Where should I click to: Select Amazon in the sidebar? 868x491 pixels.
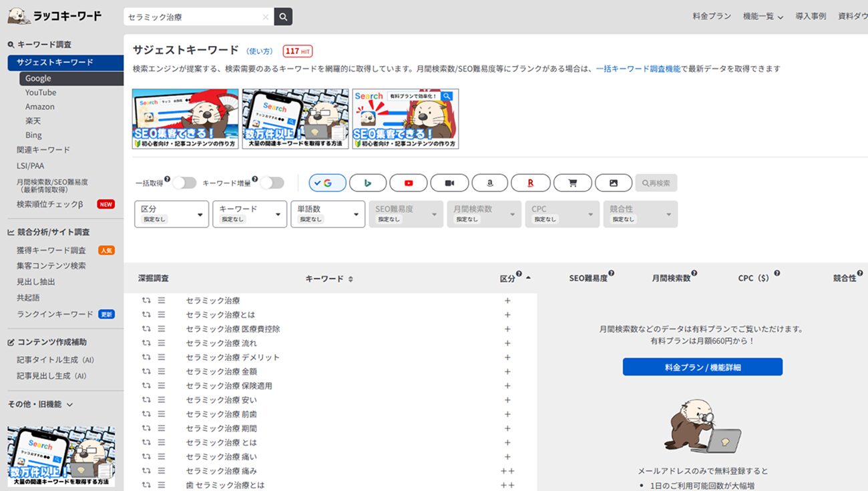click(40, 107)
